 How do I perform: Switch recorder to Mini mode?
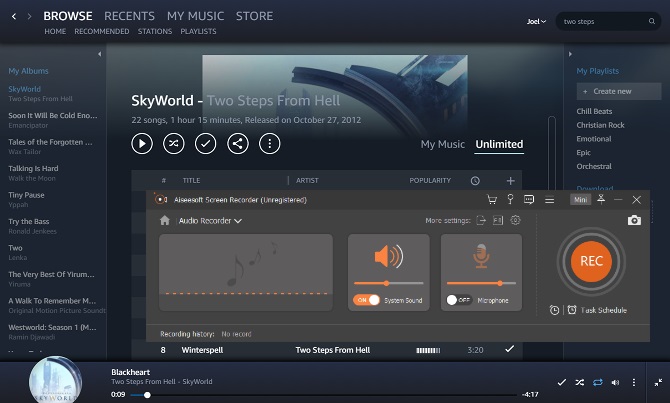tap(580, 200)
